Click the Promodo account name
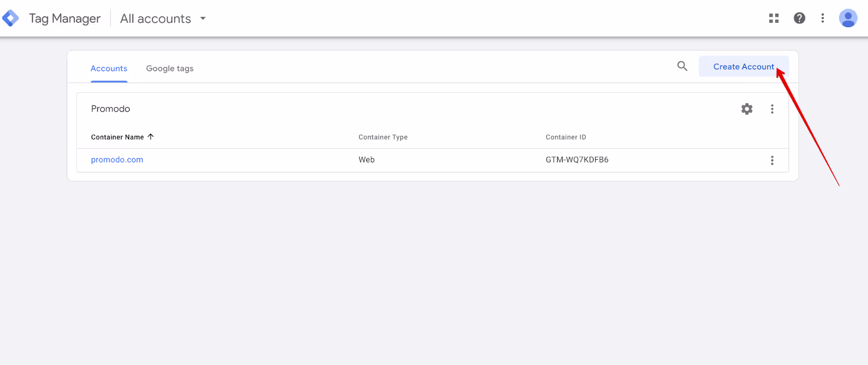This screenshot has height=365, width=868. tap(111, 109)
